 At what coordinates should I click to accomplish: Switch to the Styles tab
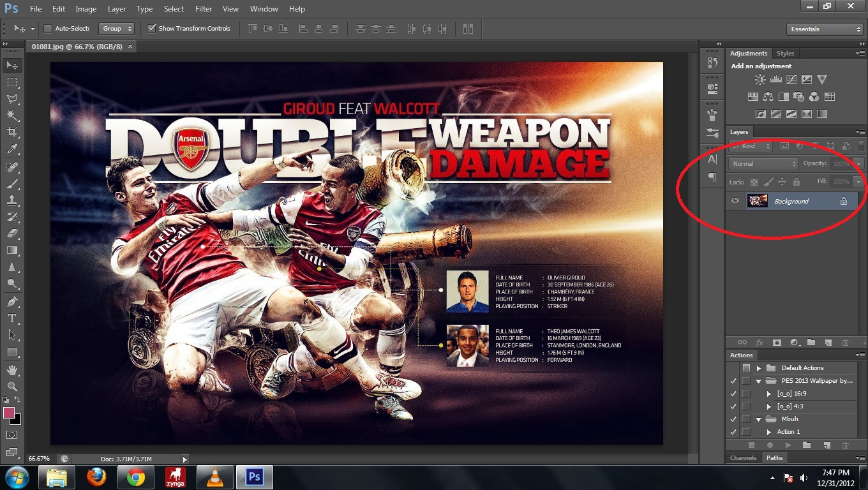pos(785,54)
